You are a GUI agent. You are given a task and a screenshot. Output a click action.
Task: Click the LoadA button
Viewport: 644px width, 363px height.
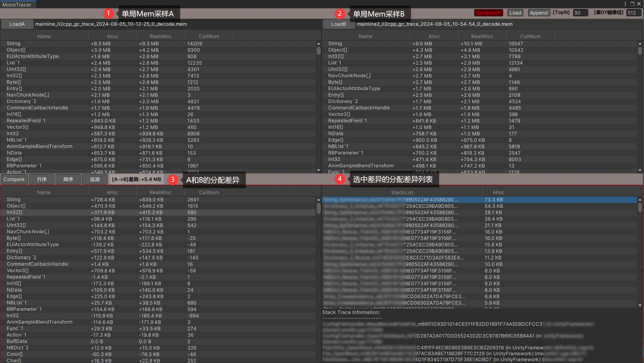coord(17,24)
